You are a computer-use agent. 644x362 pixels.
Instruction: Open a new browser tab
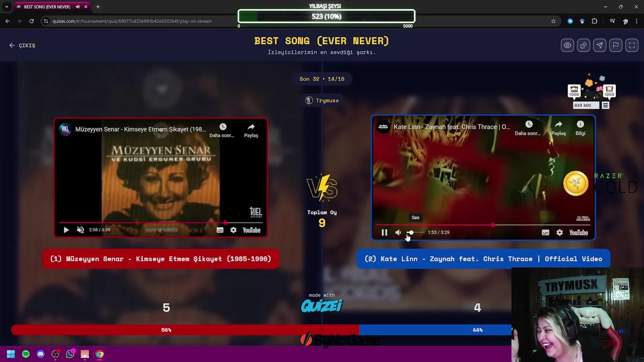point(98,7)
